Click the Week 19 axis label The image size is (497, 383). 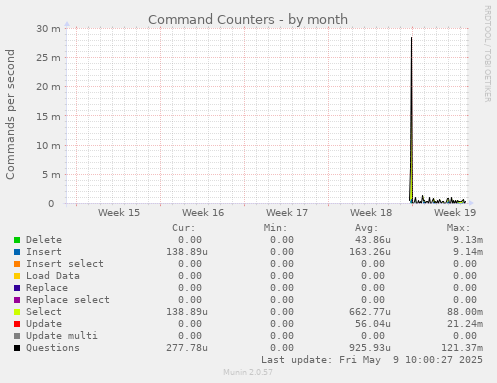click(455, 213)
